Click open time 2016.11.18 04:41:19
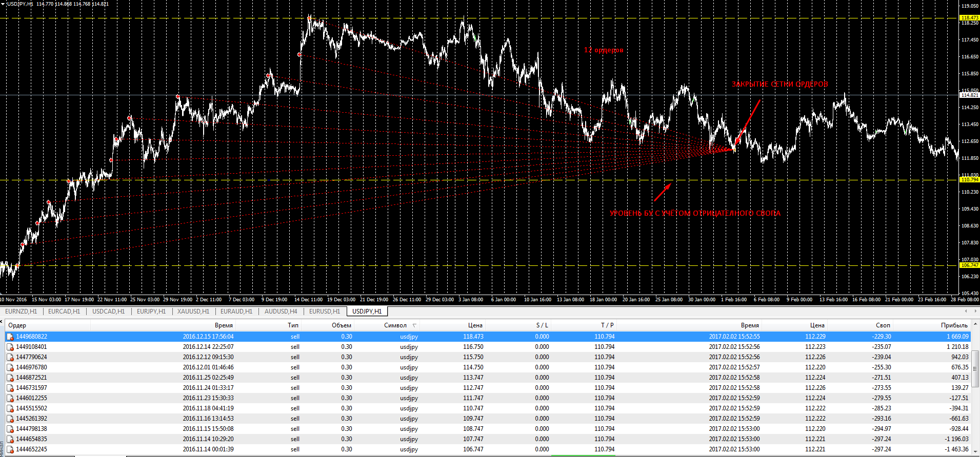Image resolution: width=980 pixels, height=457 pixels. [208, 408]
